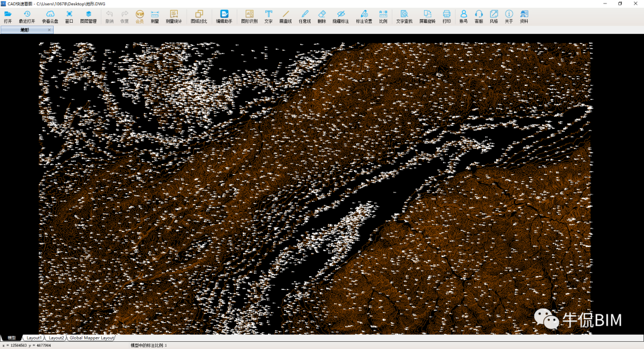The width and height of the screenshot is (644, 349).
Task: Open the 比例 scale tool
Action: tap(383, 17)
